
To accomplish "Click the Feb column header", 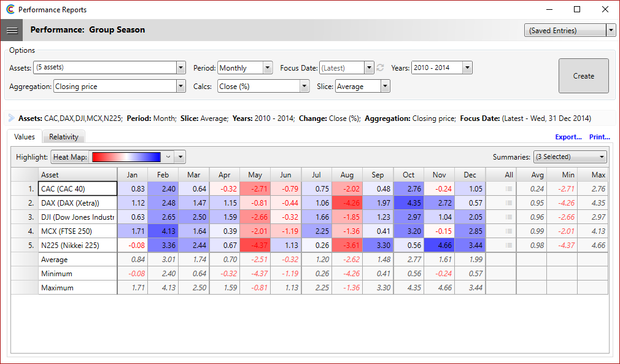I will point(163,175).
